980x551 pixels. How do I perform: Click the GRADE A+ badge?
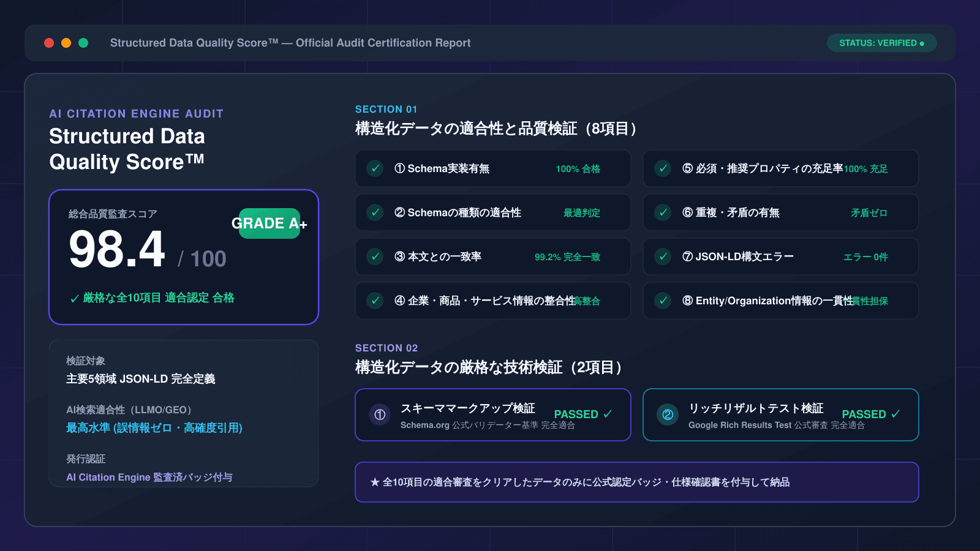click(269, 223)
